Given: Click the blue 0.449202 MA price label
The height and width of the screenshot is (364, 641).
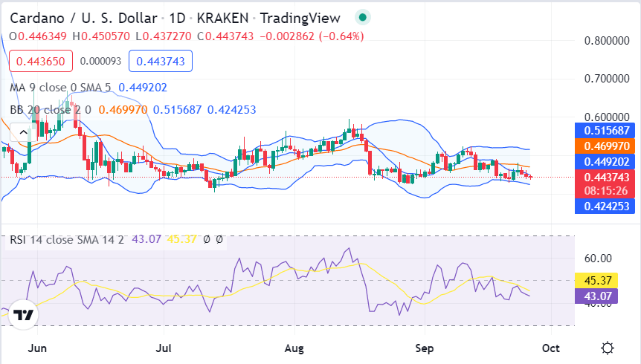Looking at the screenshot, I should [605, 162].
